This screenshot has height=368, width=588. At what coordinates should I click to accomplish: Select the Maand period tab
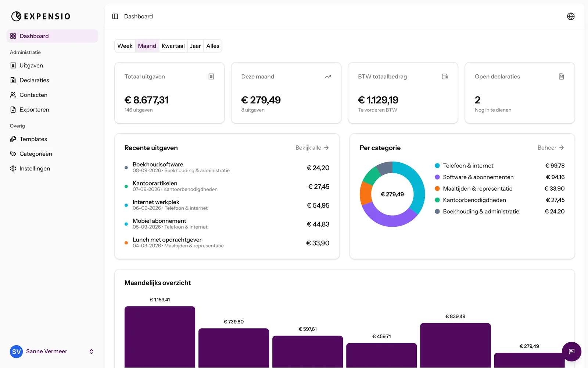(147, 46)
